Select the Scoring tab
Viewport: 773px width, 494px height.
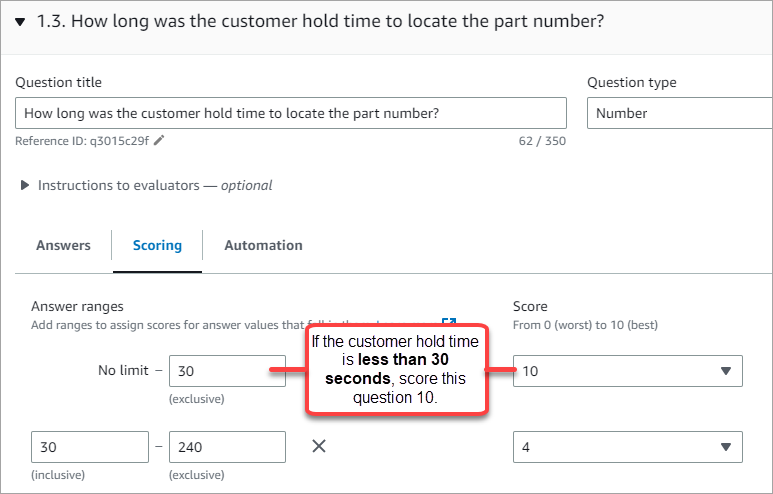[158, 245]
